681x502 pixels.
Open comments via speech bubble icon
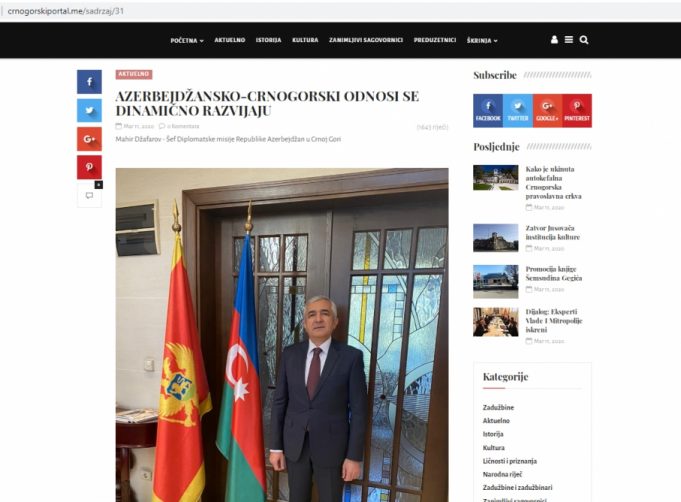[89, 195]
